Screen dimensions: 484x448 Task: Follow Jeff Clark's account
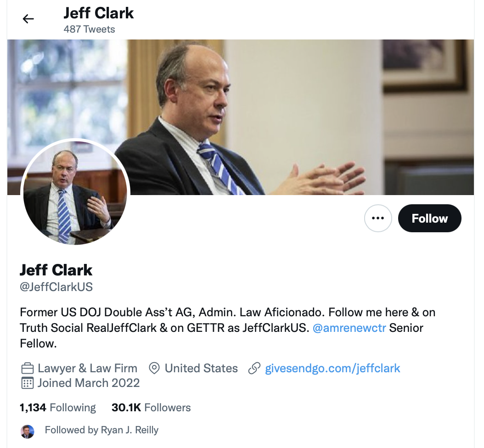[x=429, y=218]
